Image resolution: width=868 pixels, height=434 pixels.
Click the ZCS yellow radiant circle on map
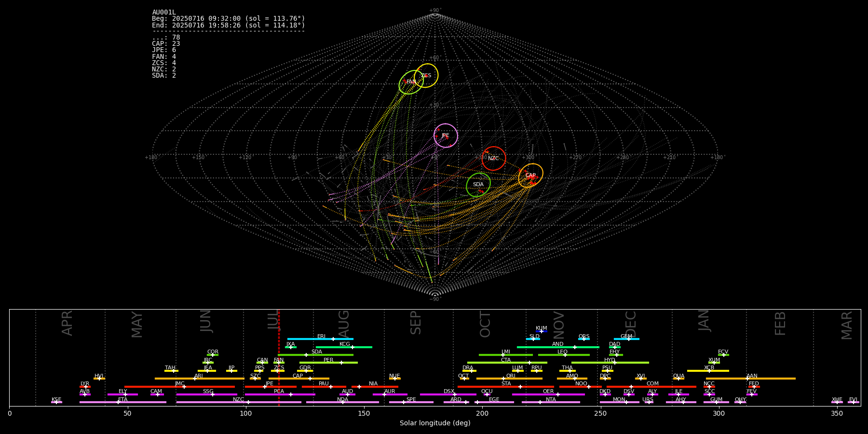(x=426, y=75)
